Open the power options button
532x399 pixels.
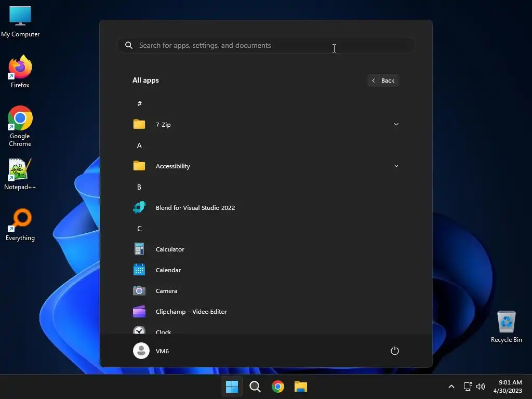click(x=395, y=351)
